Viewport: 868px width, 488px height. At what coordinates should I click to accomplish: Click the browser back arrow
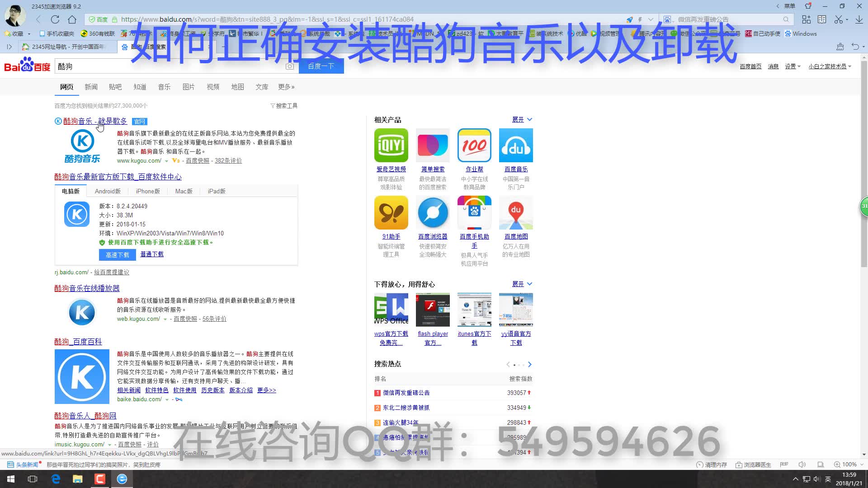(38, 19)
